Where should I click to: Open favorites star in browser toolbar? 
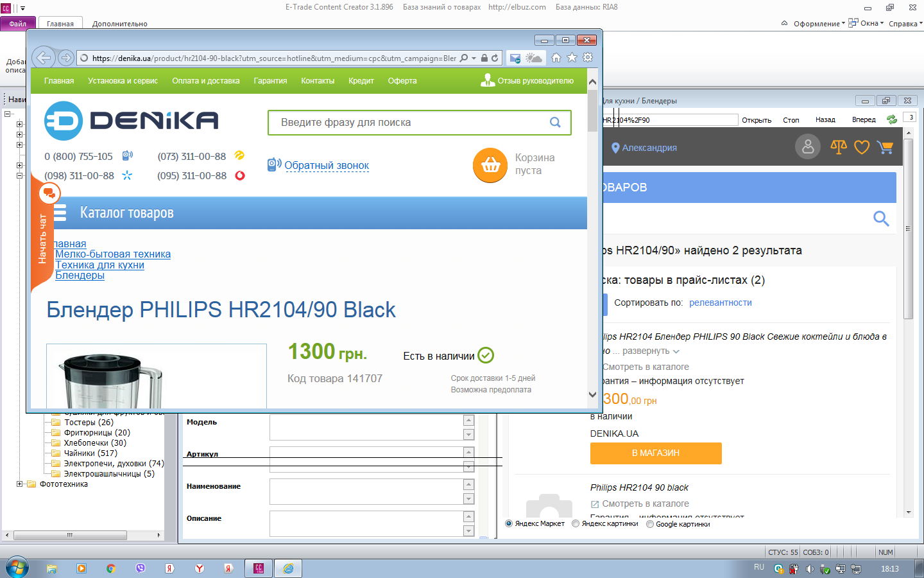572,58
